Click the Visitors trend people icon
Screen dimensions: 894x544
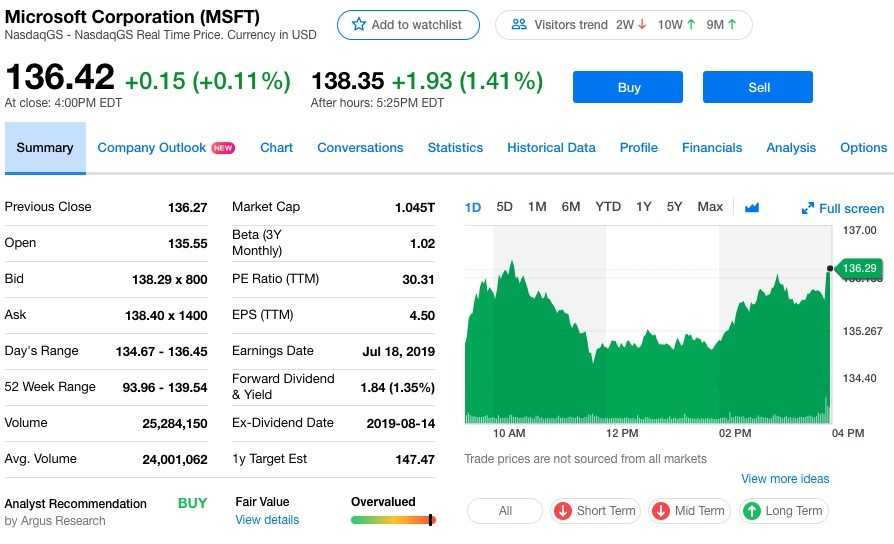(519, 25)
